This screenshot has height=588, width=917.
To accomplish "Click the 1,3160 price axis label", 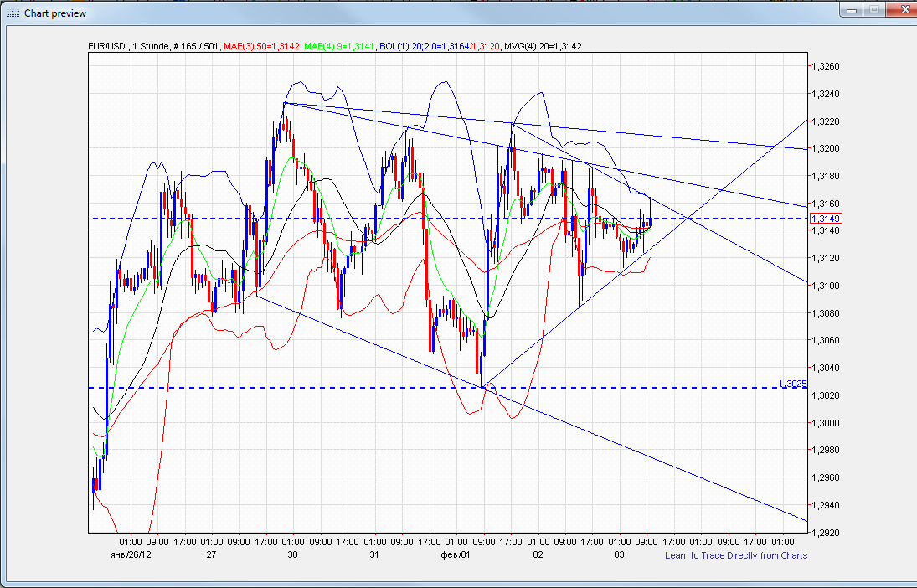I will (x=825, y=204).
